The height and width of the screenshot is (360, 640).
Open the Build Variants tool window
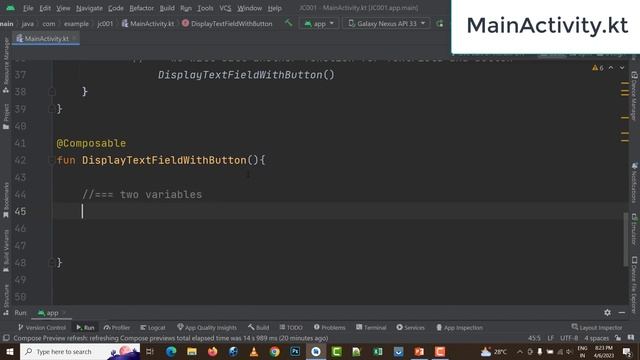[6, 251]
